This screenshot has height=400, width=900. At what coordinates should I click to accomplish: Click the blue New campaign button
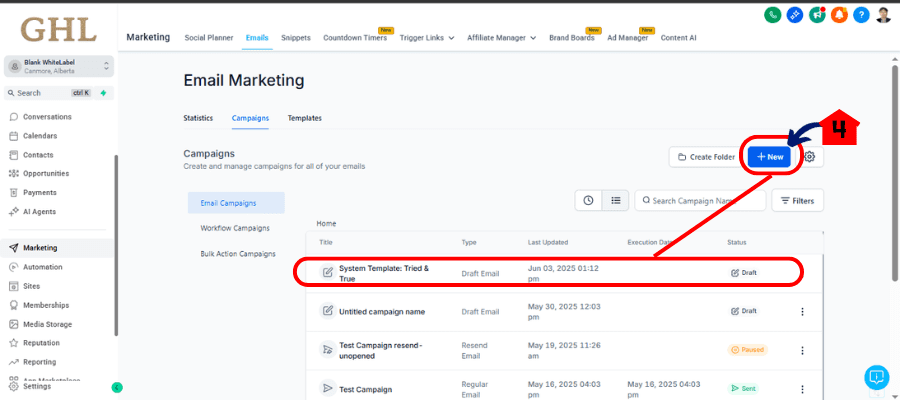click(x=769, y=157)
